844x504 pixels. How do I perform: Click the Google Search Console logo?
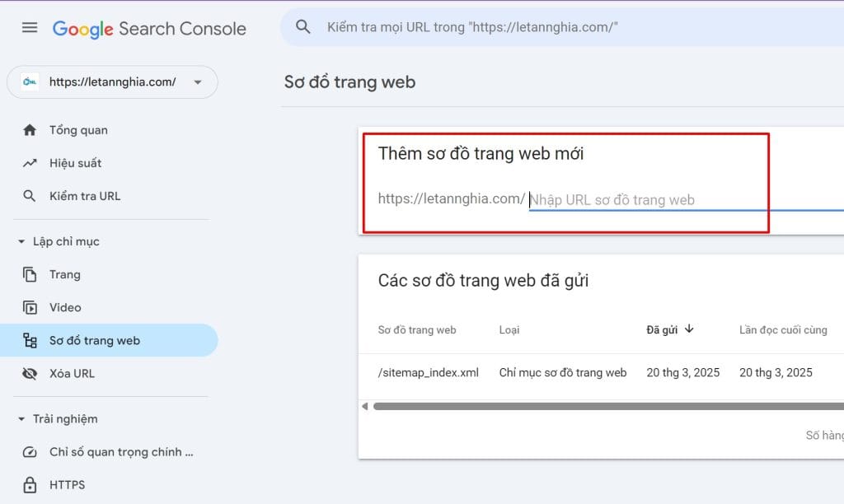[x=149, y=29]
